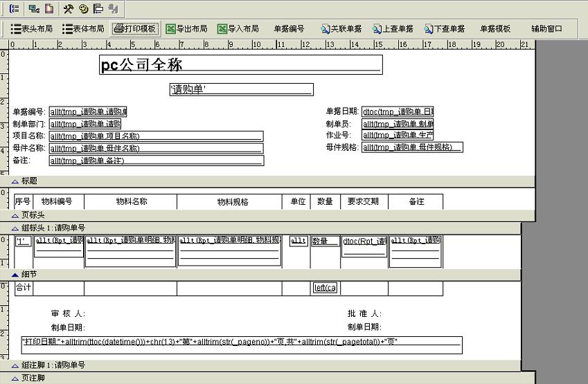588x384 pixels.
Task: Open the 单据模板 menu item
Action: (x=495, y=29)
